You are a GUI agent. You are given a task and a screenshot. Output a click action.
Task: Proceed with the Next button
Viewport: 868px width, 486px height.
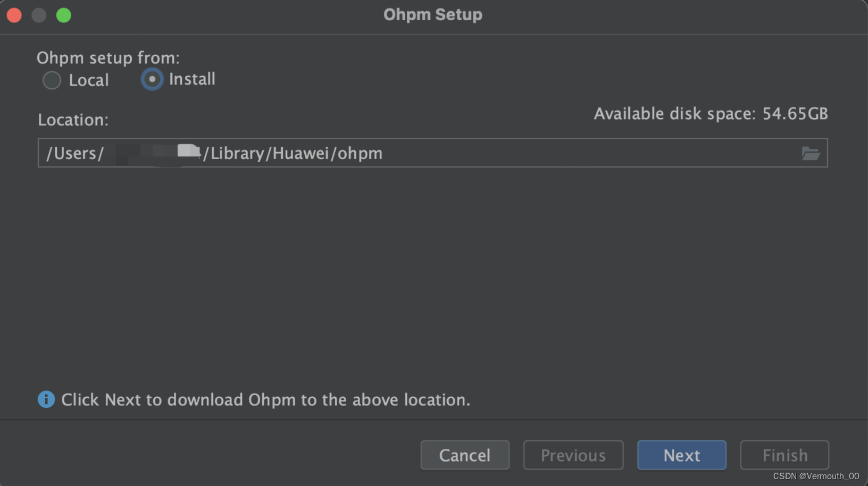point(682,455)
